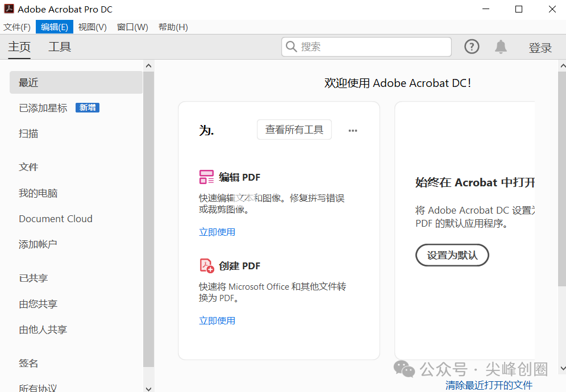566x392 pixels.
Task: Select 我的电脑 in the sidebar
Action: coord(38,193)
